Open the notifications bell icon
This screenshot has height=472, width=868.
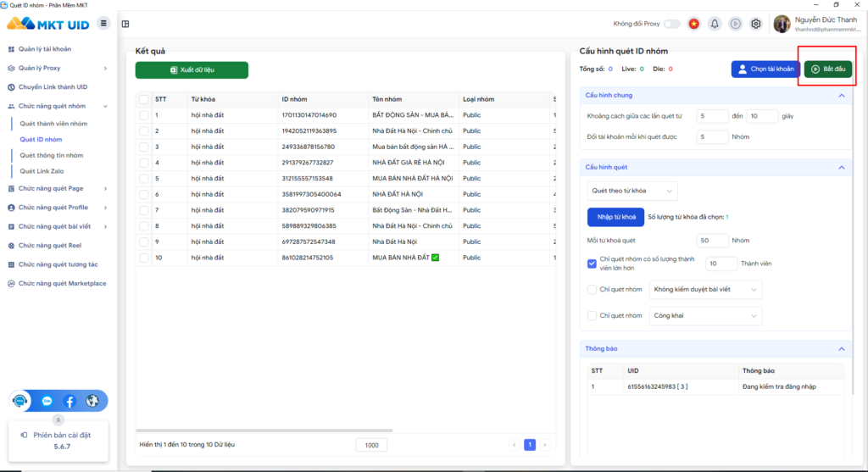[715, 24]
